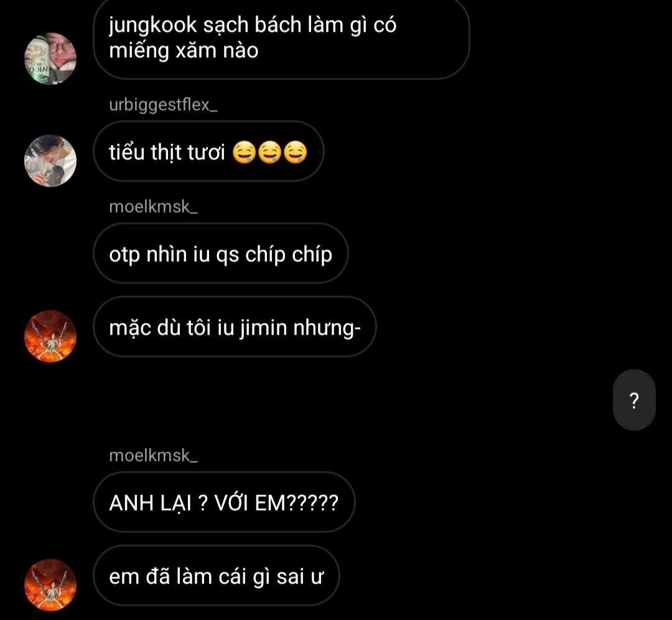Tap the sent '?' message bubble
The height and width of the screenshot is (620, 672).
coord(634,400)
